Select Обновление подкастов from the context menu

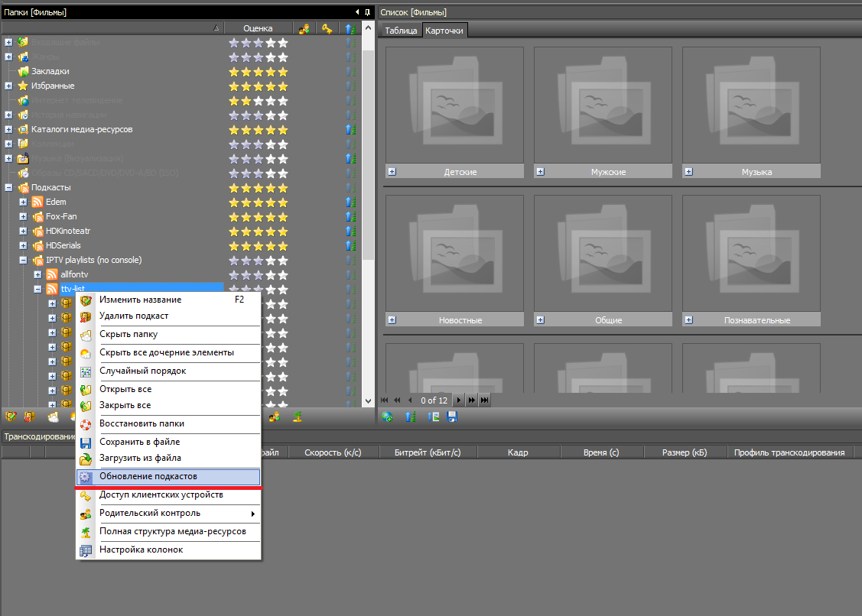[148, 476]
